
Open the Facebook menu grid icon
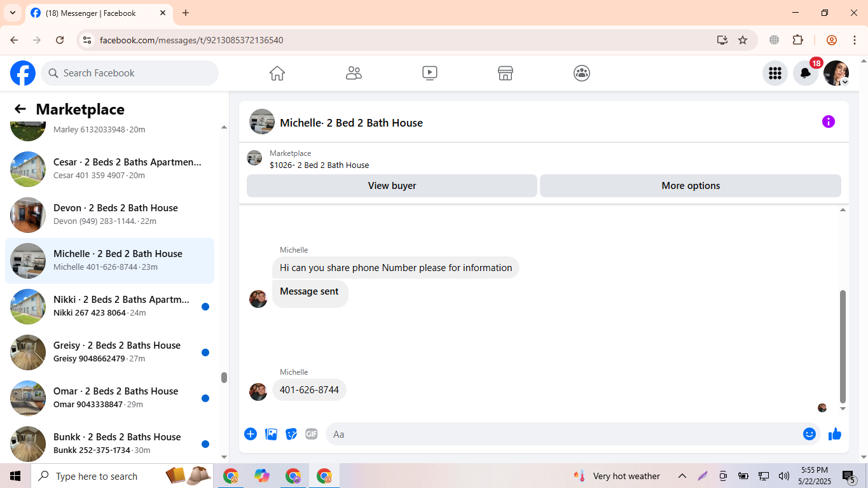(775, 73)
